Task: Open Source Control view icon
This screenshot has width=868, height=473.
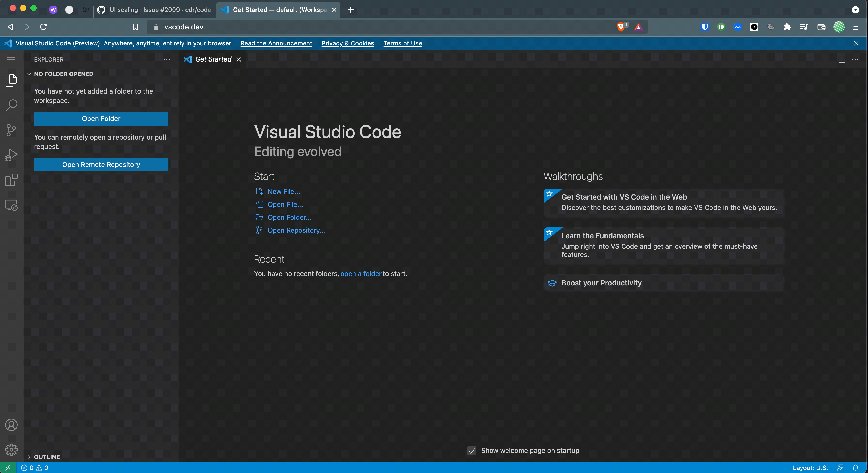Action: point(11,130)
